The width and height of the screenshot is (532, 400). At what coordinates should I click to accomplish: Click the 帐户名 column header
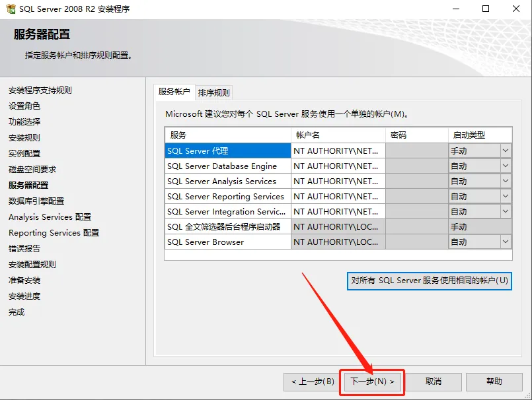click(338, 135)
